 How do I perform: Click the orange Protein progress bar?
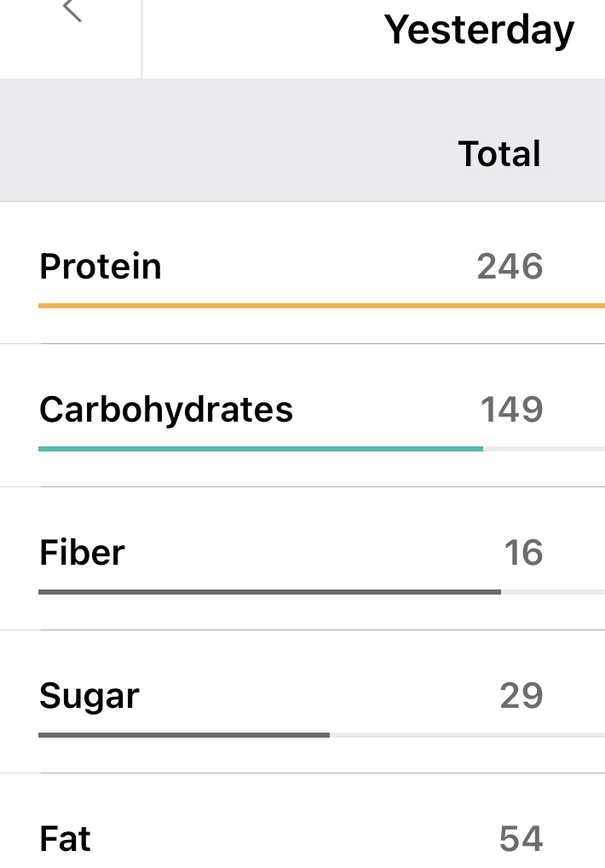(321, 305)
